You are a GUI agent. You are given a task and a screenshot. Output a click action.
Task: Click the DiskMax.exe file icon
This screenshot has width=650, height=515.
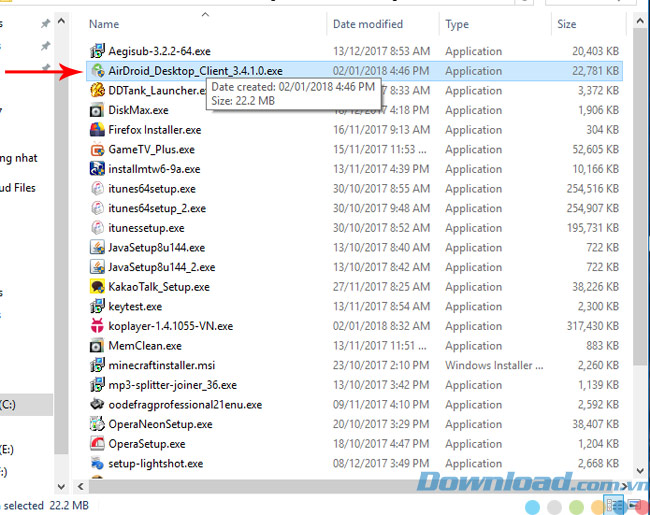click(97, 110)
